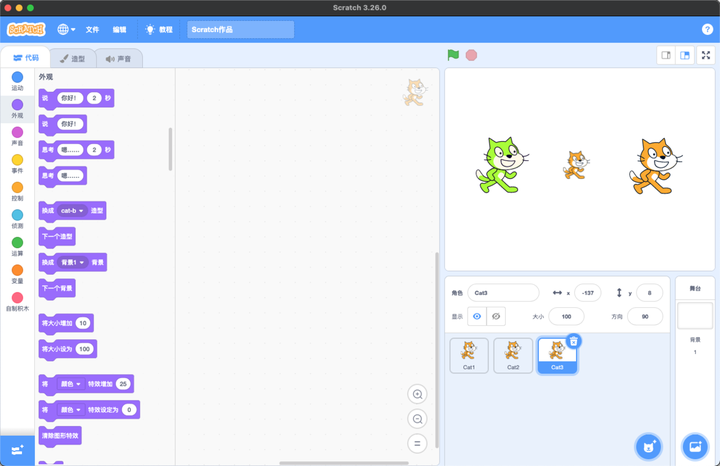Open the language globe menu

click(66, 29)
